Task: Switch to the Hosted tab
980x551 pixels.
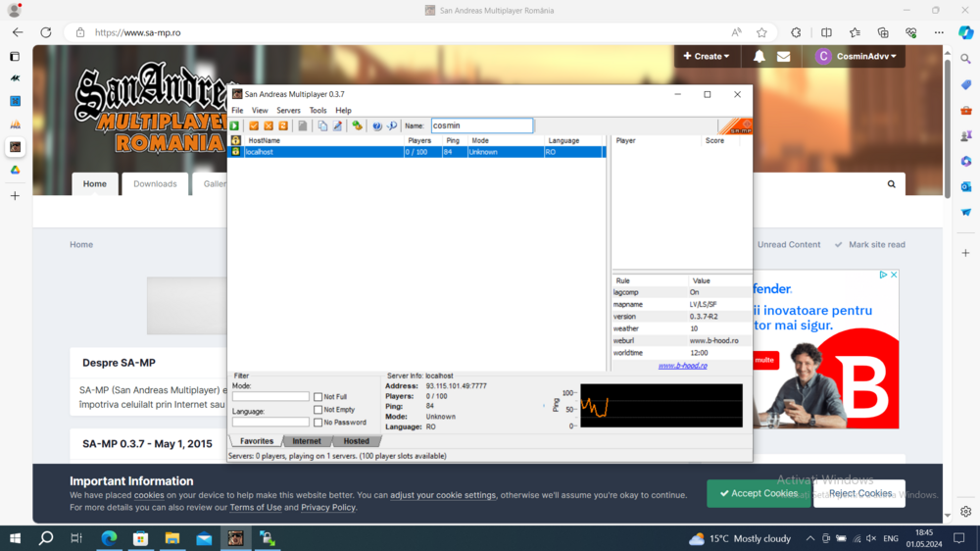Action: (357, 441)
